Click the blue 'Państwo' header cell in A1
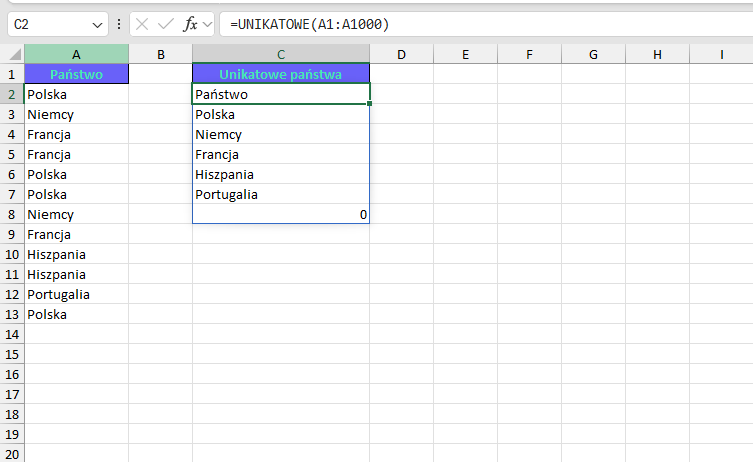This screenshot has height=462, width=753. click(x=76, y=74)
